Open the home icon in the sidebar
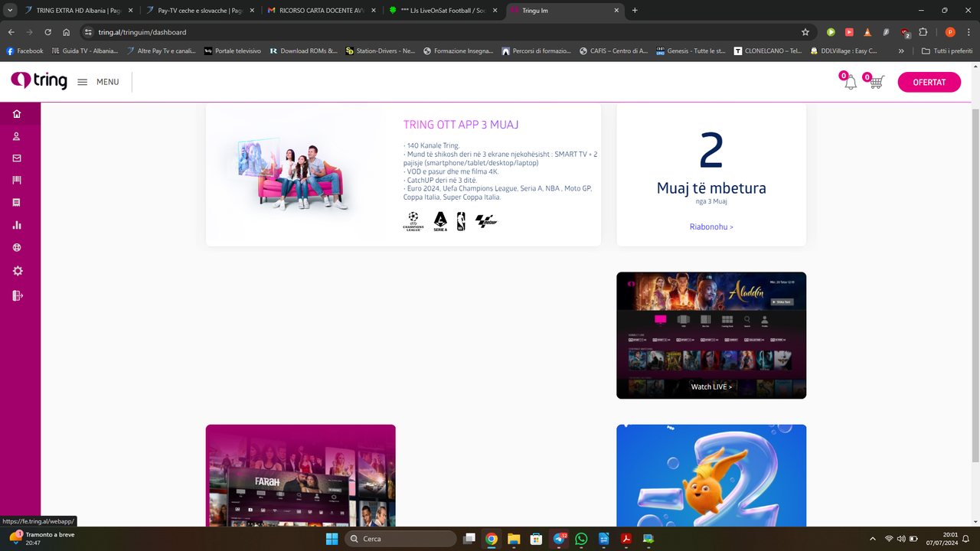The height and width of the screenshot is (551, 980). tap(17, 114)
